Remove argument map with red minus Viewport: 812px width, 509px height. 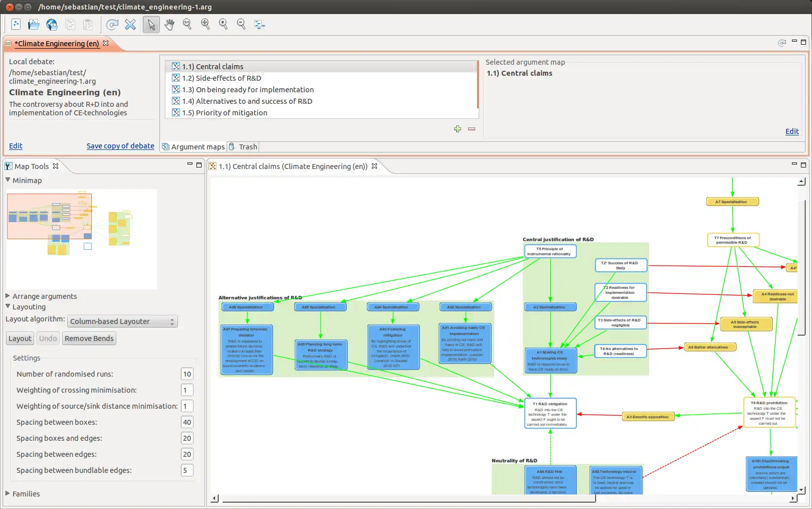point(471,129)
